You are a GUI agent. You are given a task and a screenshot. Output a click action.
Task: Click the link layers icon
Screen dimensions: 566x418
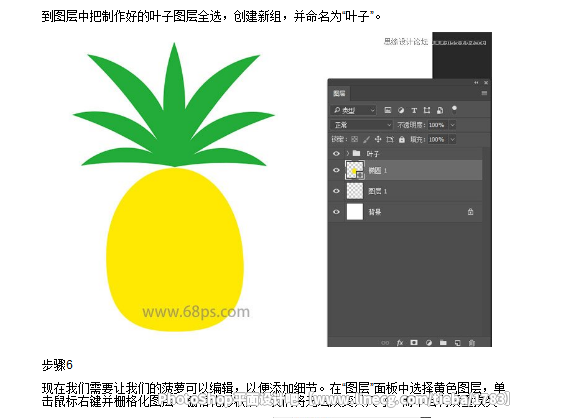(x=385, y=343)
